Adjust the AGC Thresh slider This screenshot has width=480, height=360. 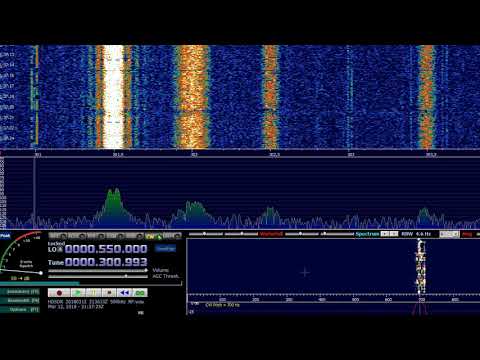click(x=98, y=276)
